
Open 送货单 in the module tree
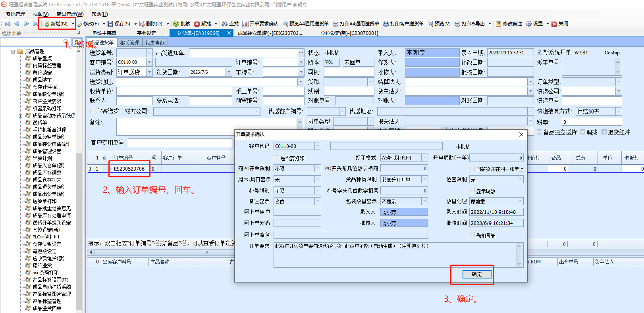[x=40, y=123]
